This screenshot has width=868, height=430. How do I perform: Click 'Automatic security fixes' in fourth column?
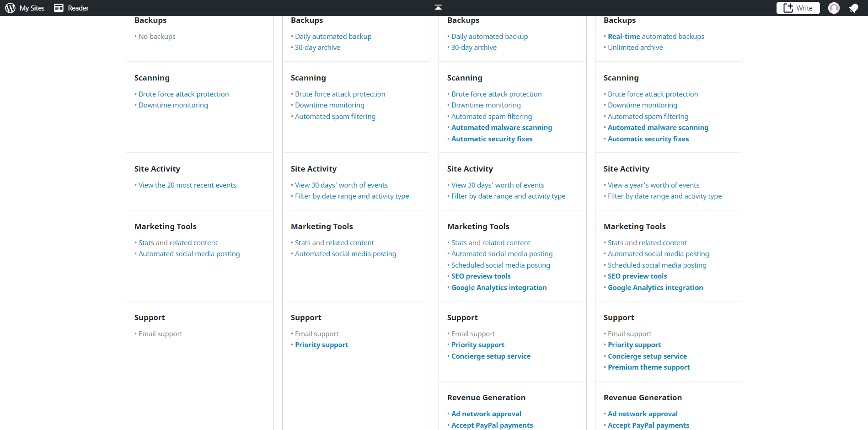[648, 139]
